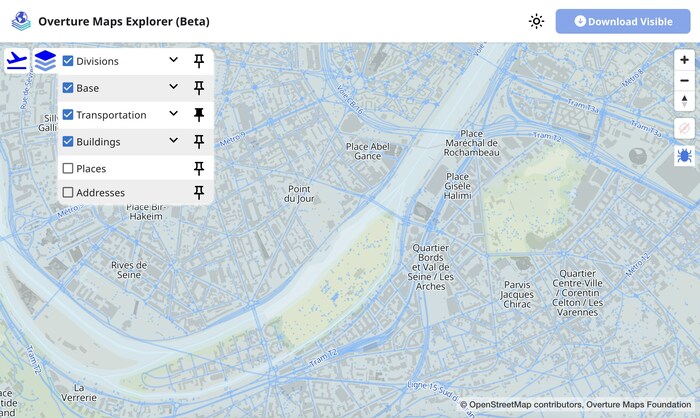Click the Rives de Seine map label
Screen dimensions: 700x418
(129, 270)
